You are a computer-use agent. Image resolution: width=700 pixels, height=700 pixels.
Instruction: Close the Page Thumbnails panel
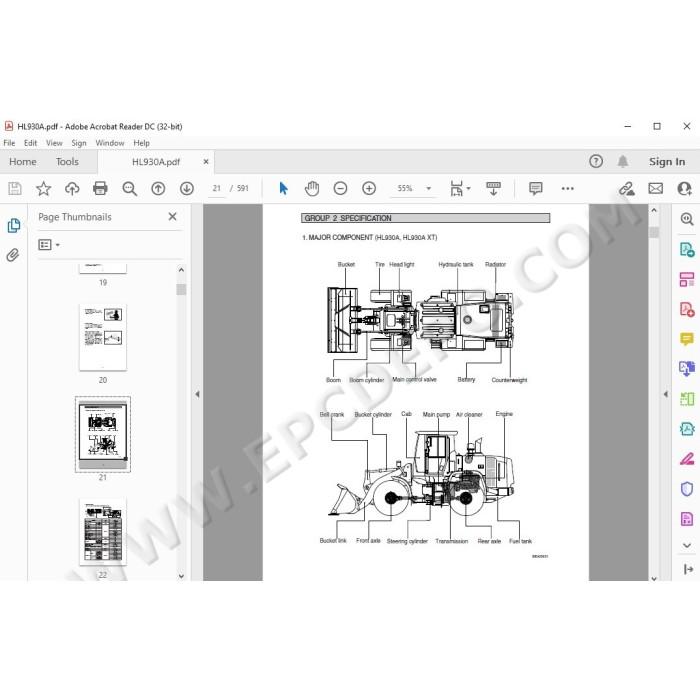click(x=172, y=217)
